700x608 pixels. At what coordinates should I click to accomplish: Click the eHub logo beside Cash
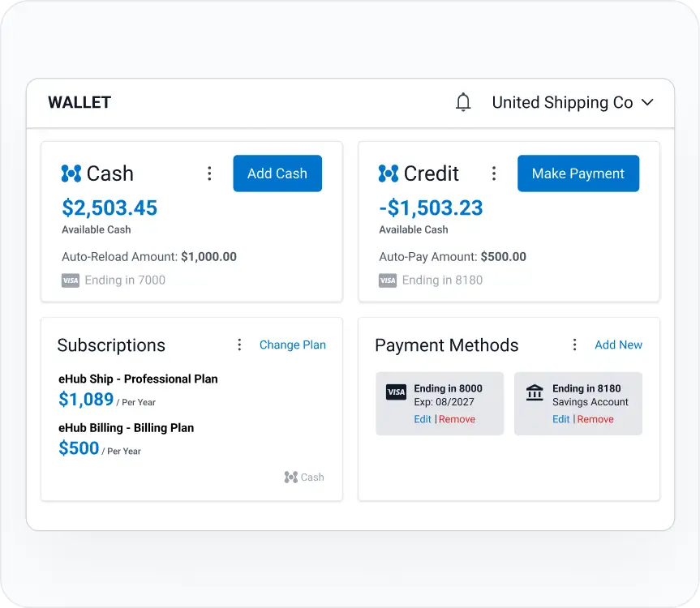pos(71,173)
